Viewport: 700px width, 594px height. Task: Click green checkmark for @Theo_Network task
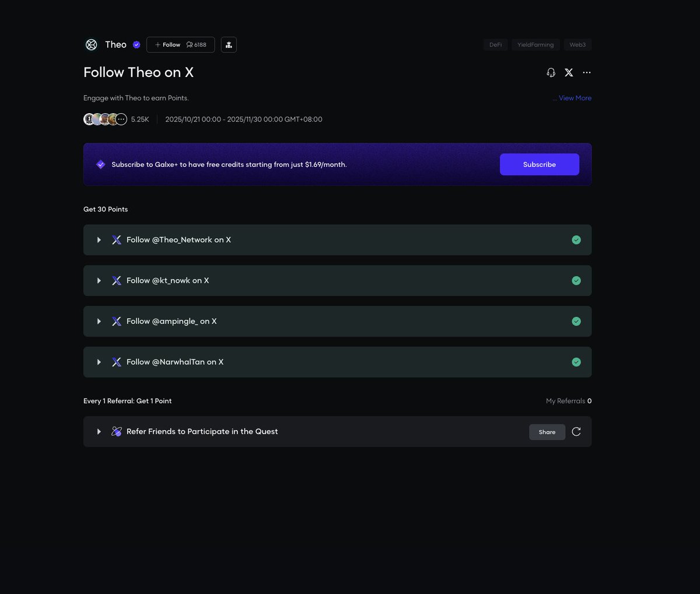(576, 240)
